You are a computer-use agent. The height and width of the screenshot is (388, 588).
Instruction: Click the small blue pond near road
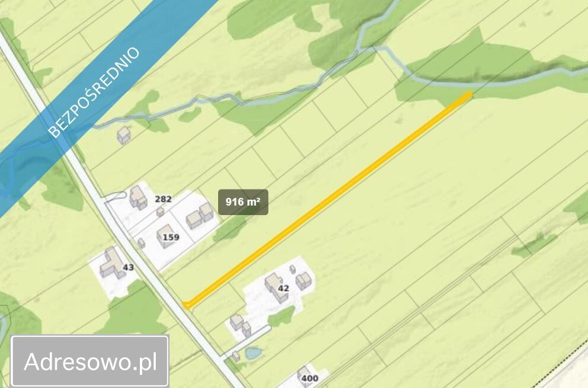coord(253,353)
